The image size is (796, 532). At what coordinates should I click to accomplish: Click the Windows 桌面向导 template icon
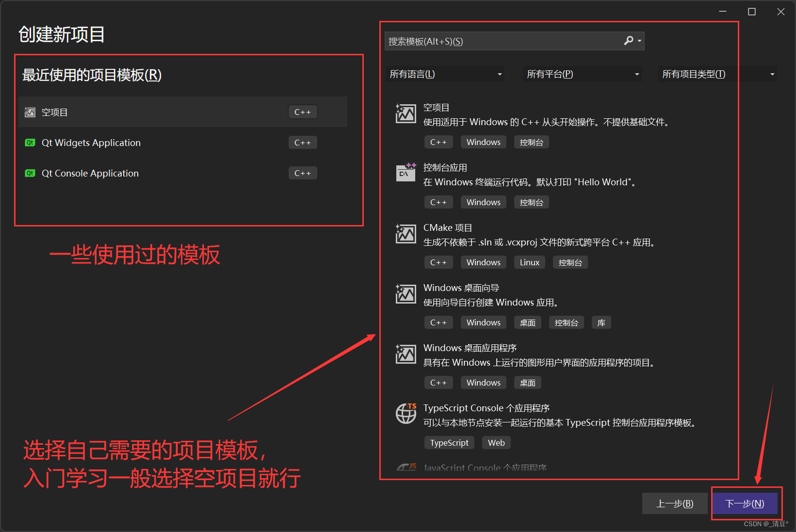[406, 294]
